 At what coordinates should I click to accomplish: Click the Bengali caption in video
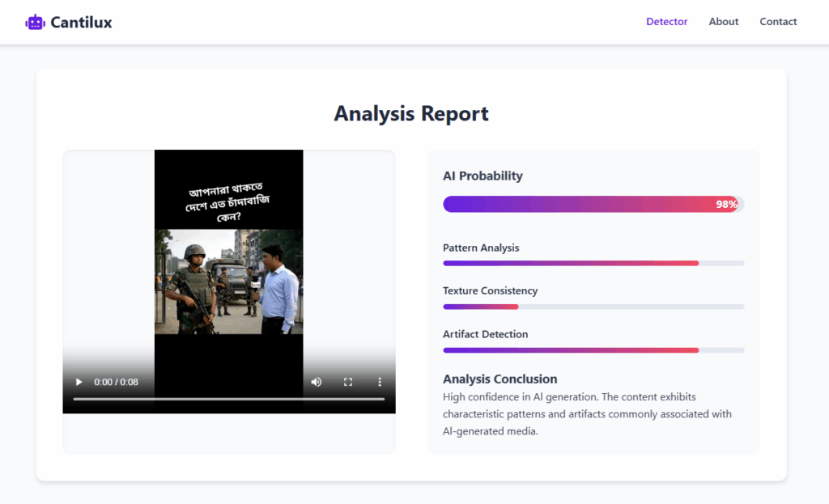click(x=228, y=202)
